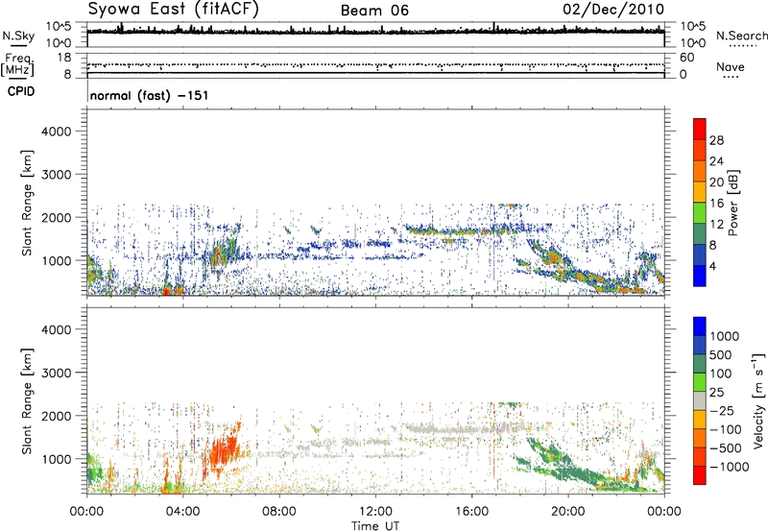The height and width of the screenshot is (532, 768).
Task: Select the orange power segment between 20 and 24
Action: coord(700,171)
